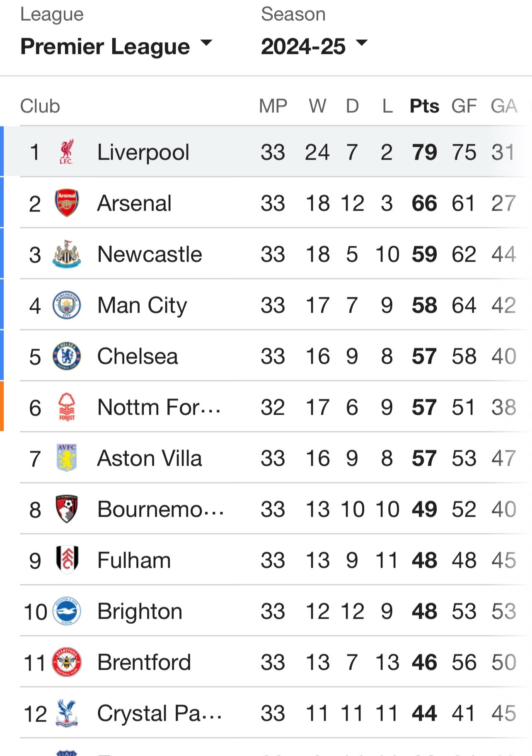Open the Crystal Palace team link
The height and width of the screenshot is (756, 532).
pos(160,713)
